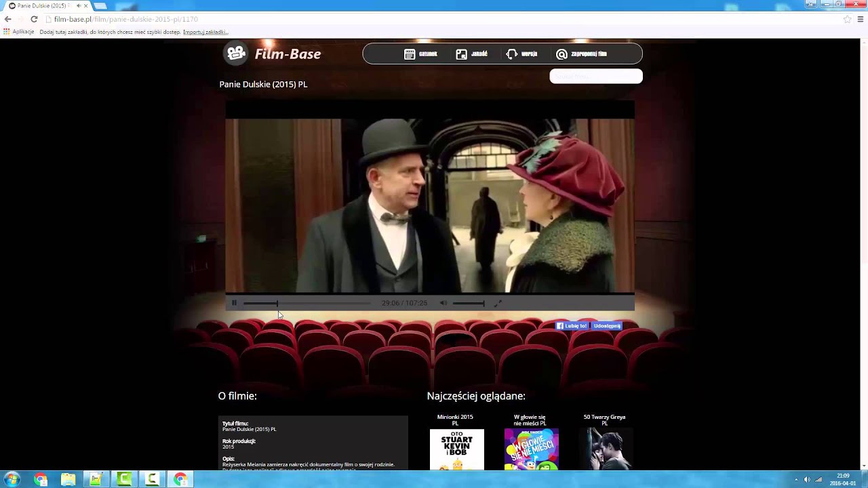Image resolution: width=868 pixels, height=488 pixels.
Task: Click the Rok produkcji value 2015
Action: (x=228, y=447)
